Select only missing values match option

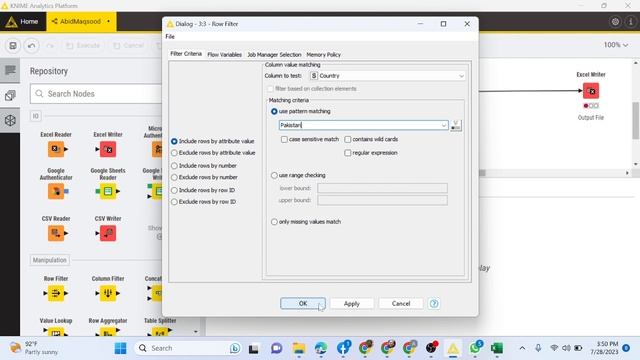(x=306, y=222)
